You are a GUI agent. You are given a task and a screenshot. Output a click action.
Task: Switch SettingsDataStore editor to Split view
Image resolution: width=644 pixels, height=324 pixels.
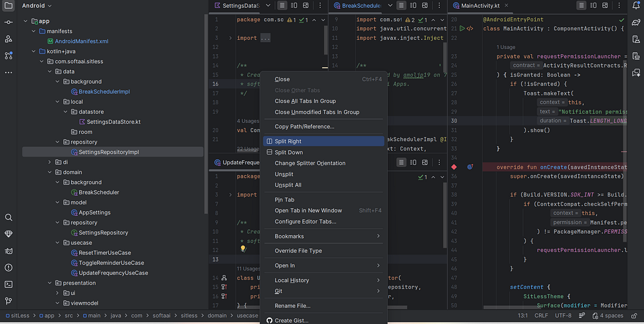pyautogui.click(x=294, y=5)
